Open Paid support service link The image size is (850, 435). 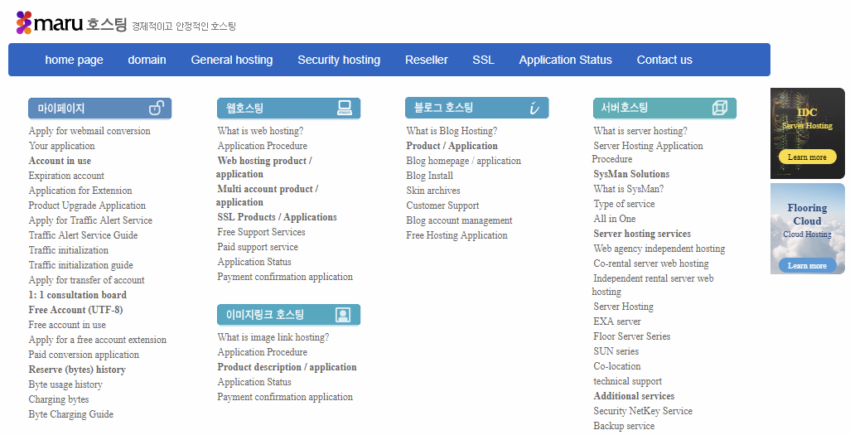[257, 247]
